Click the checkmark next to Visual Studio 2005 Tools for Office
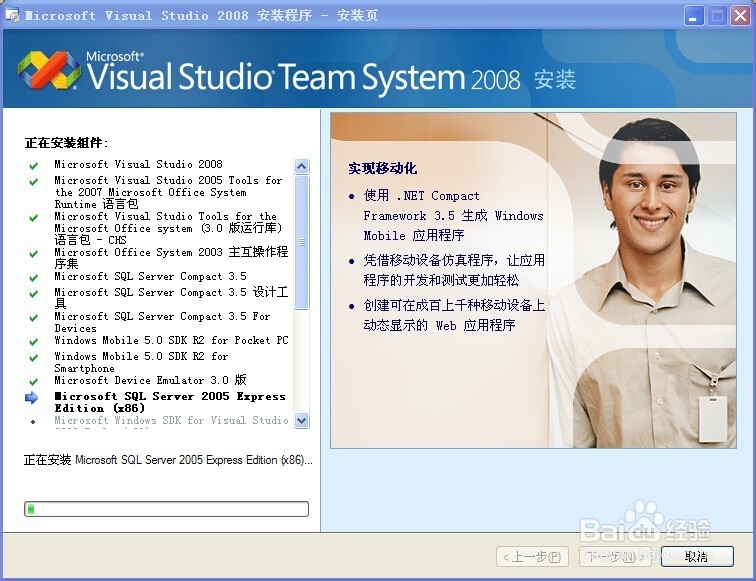This screenshot has width=756, height=581. [x=34, y=182]
